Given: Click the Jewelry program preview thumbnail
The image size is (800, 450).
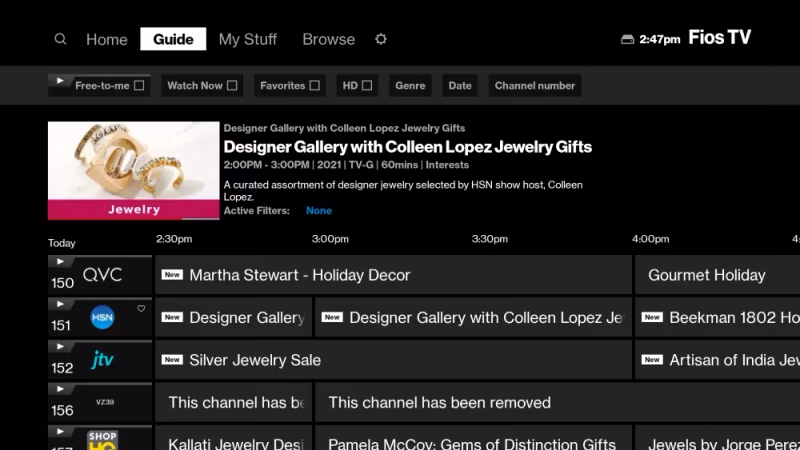Looking at the screenshot, I should tap(133, 170).
